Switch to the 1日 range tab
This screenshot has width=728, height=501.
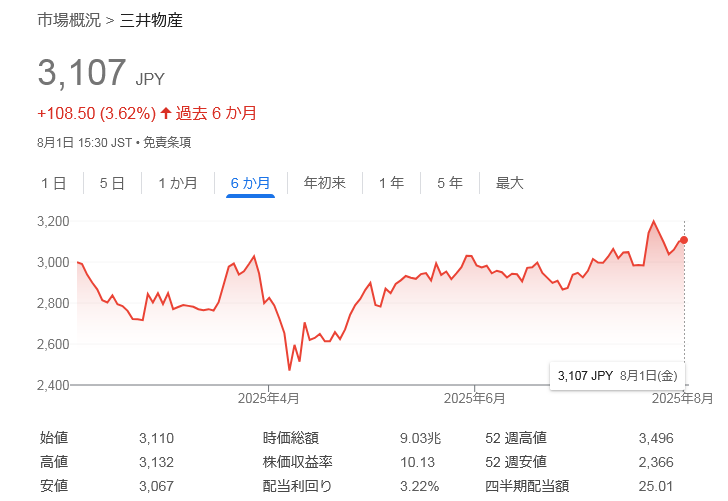(x=54, y=183)
